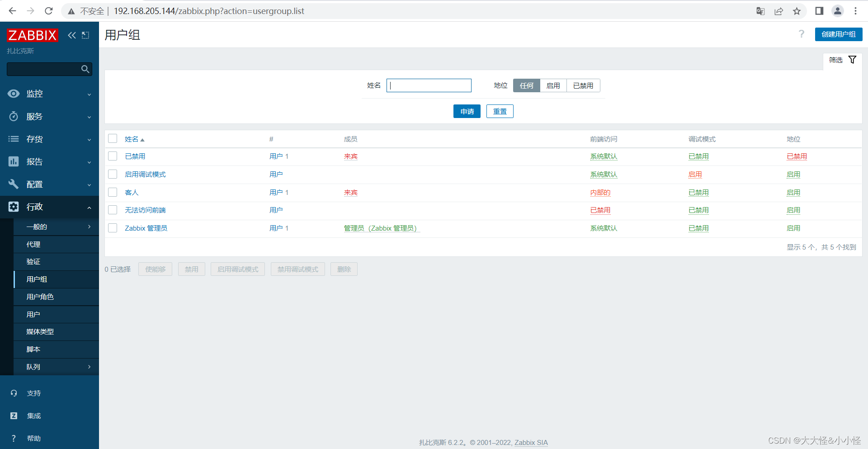Click the gear icon for 行政
The width and height of the screenshot is (868, 449).
[x=14, y=207]
